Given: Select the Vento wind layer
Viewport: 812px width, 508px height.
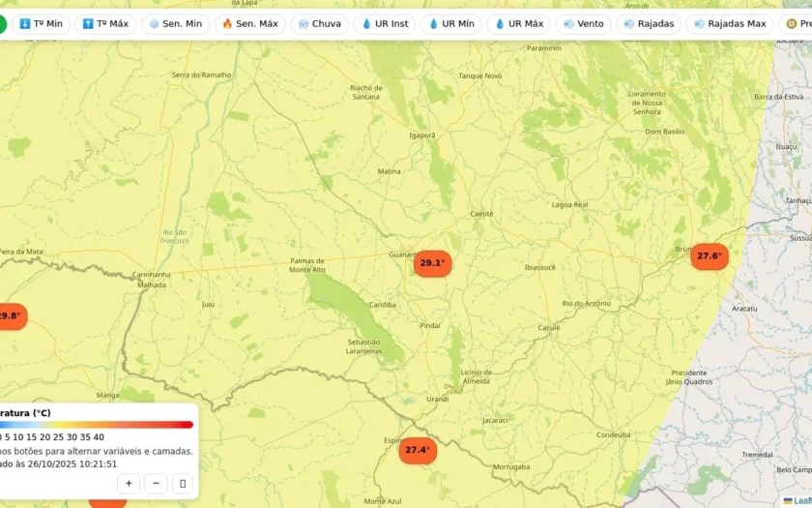Looking at the screenshot, I should click(x=584, y=24).
